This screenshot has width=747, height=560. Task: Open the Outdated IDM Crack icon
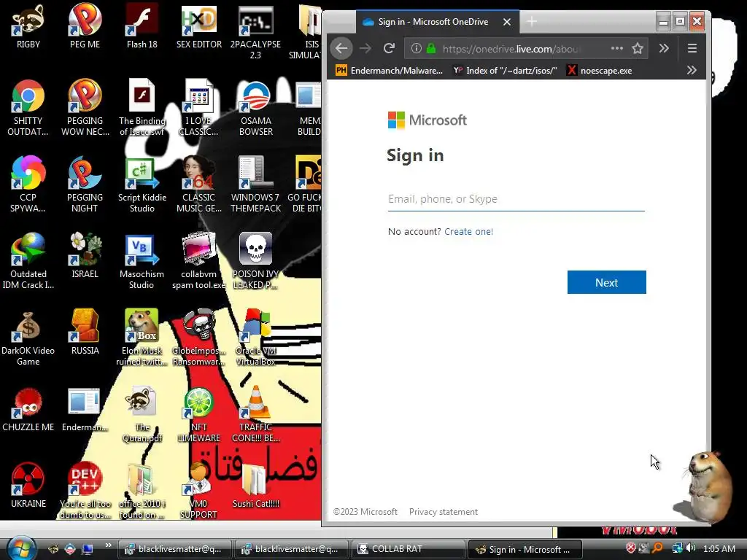coord(28,262)
